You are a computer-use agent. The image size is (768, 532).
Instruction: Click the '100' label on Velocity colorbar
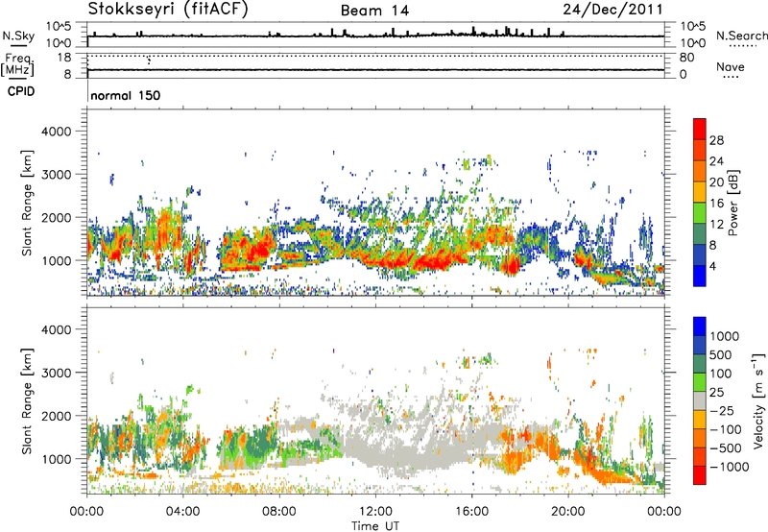tap(721, 374)
